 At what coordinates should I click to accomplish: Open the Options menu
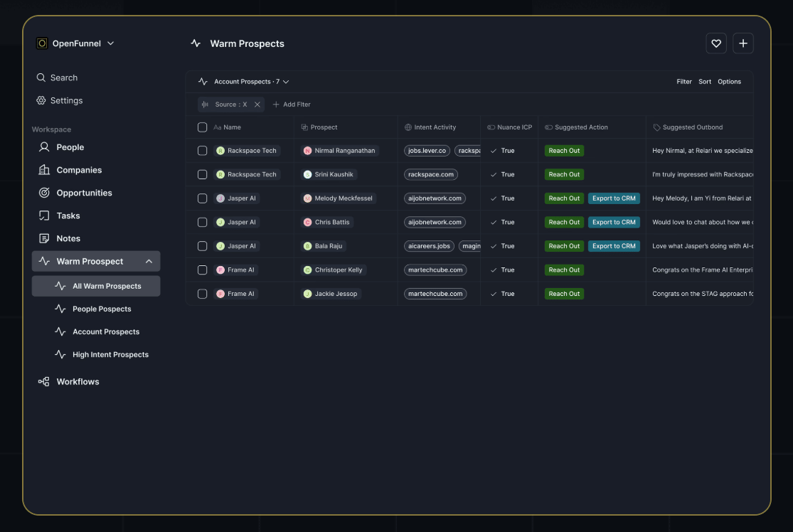(729, 81)
